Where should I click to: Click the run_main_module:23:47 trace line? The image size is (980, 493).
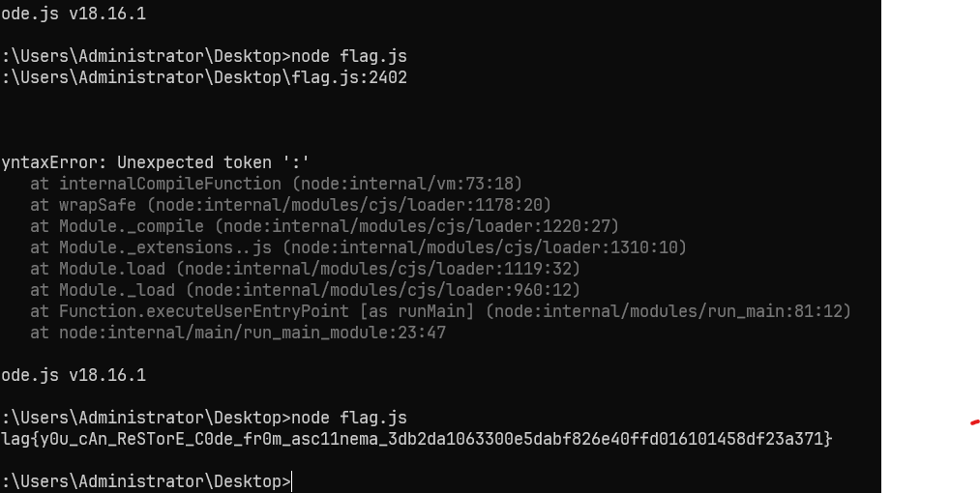pos(238,333)
